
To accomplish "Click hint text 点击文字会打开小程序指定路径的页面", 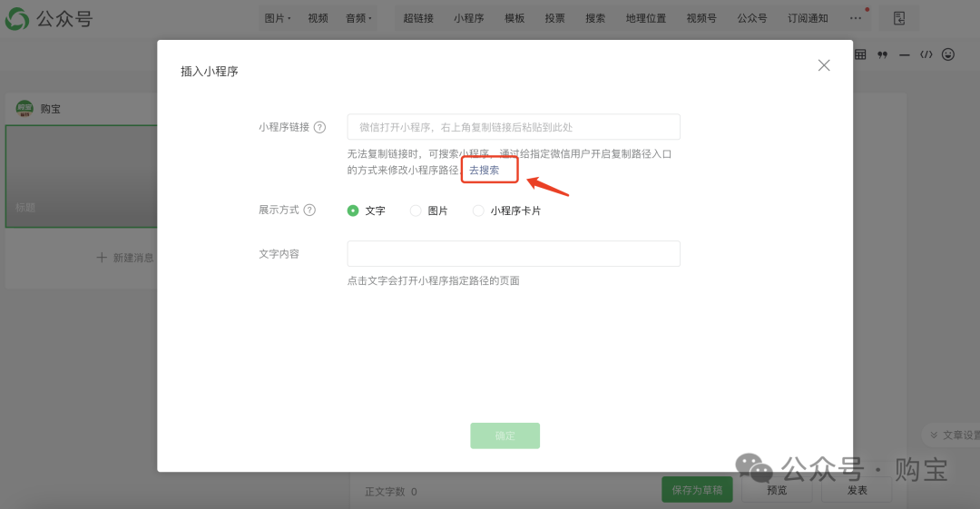I will 433,280.
